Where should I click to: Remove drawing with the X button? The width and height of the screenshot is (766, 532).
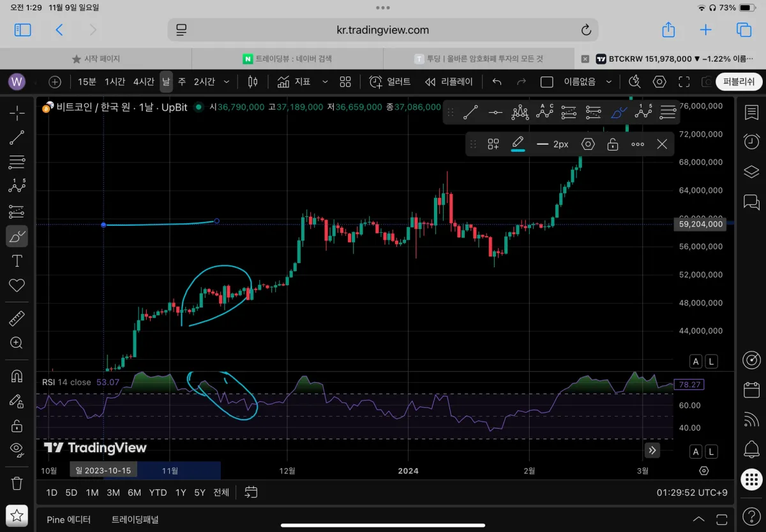click(662, 144)
